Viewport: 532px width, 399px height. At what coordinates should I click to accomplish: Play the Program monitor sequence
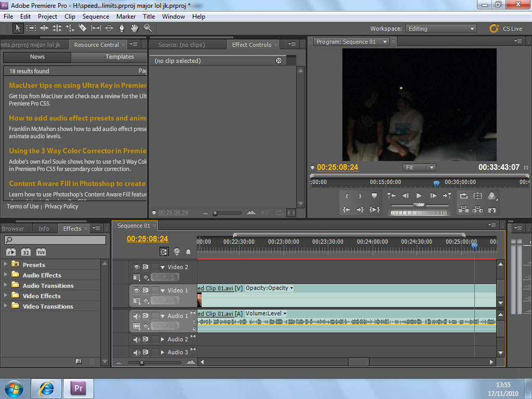[419, 196]
